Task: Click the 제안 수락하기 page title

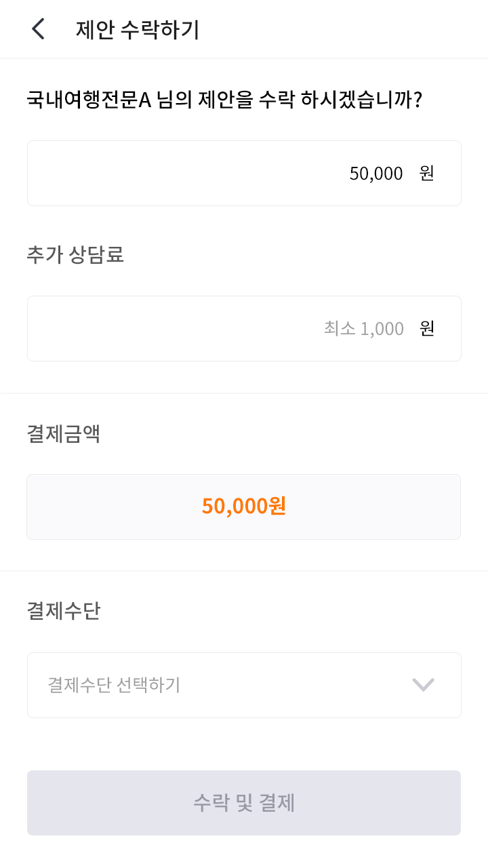Action: coord(138,30)
